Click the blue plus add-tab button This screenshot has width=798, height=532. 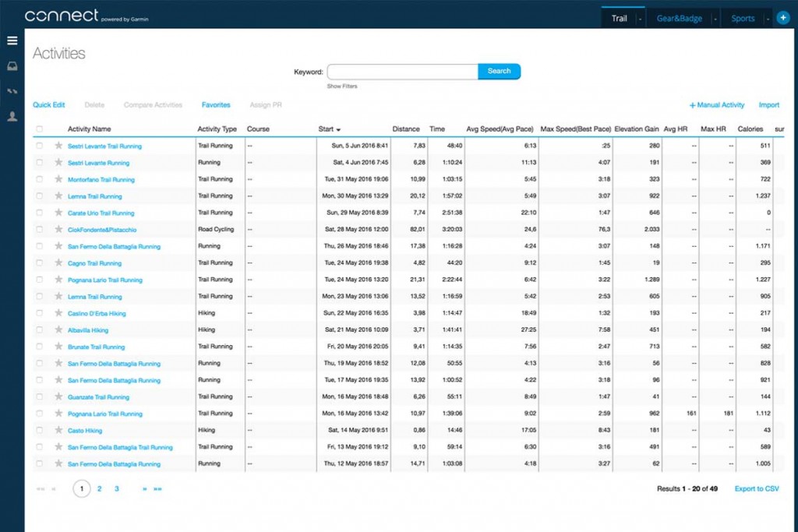point(782,18)
